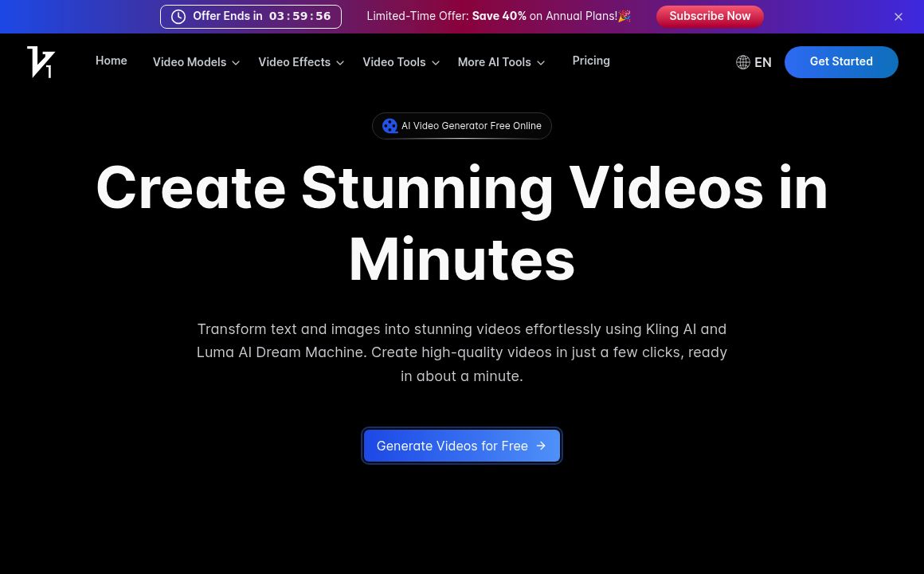Viewport: 924px width, 574px height.
Task: Click the AI Video Generator Free Online badge
Action: click(462, 125)
